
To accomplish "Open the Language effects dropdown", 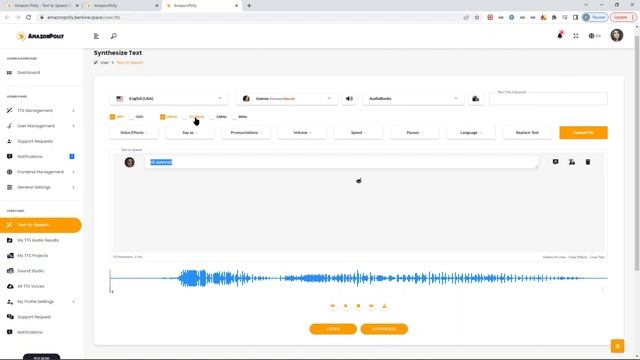I will [471, 133].
